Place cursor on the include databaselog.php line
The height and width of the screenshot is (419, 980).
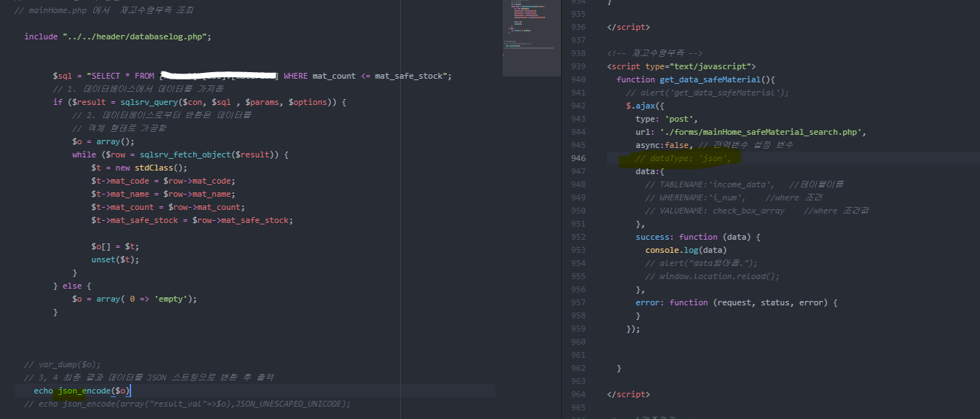[x=118, y=36]
